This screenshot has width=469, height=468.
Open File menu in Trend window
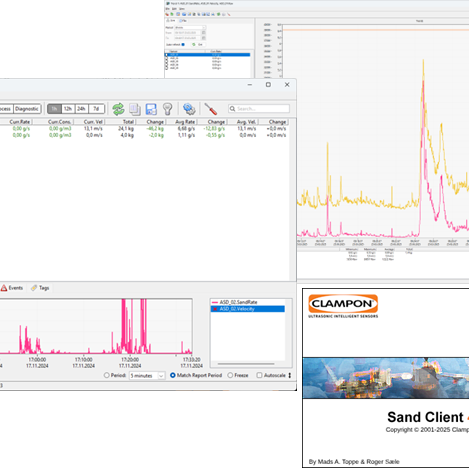point(168,9)
